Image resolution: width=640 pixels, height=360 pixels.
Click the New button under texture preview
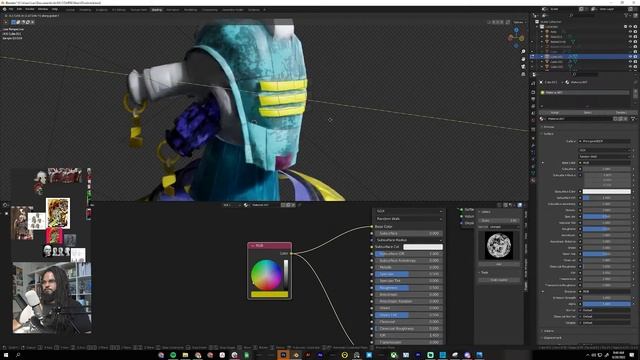[x=499, y=264]
